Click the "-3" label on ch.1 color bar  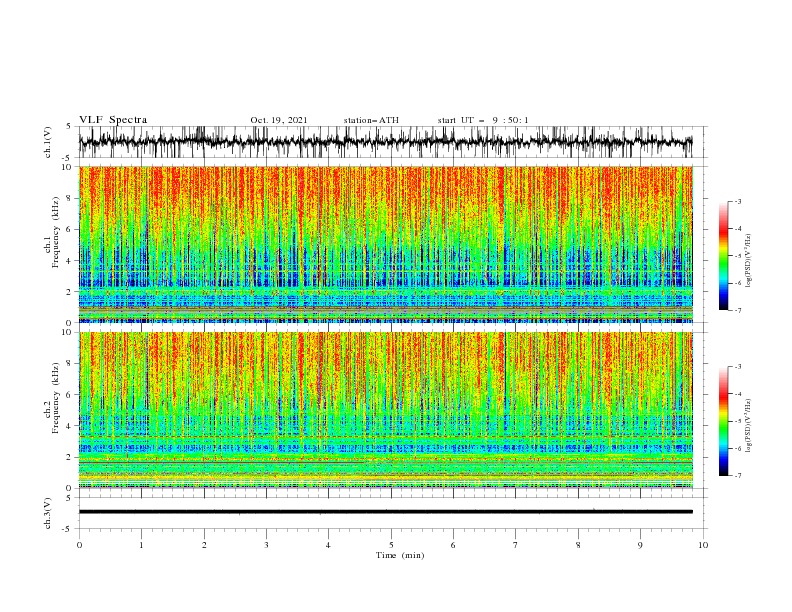click(x=738, y=201)
